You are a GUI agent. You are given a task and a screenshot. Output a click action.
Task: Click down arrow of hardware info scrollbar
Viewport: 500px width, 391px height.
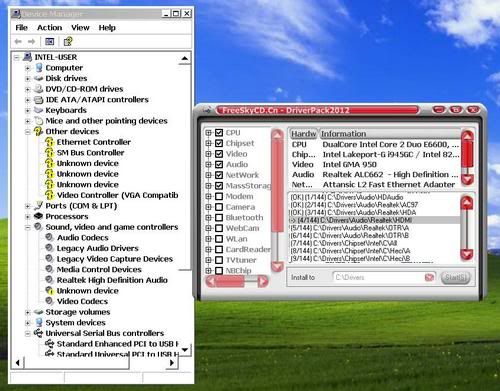coord(467,180)
